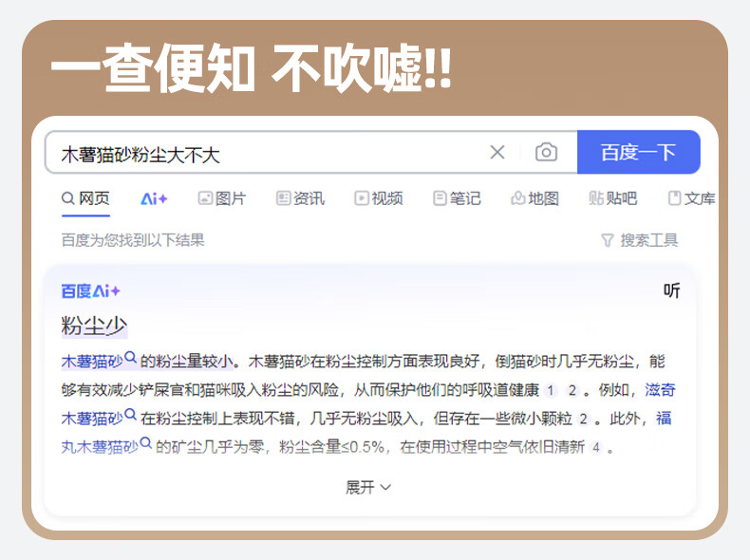Image resolution: width=750 pixels, height=560 pixels.
Task: Switch to the Ai+ tab
Action: point(154,198)
